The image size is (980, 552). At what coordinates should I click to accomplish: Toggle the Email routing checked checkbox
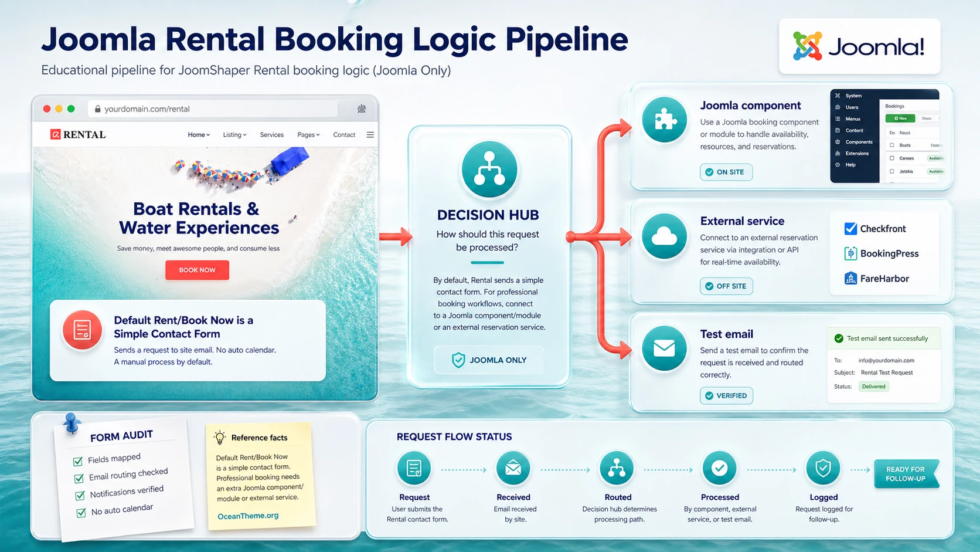pyautogui.click(x=79, y=479)
